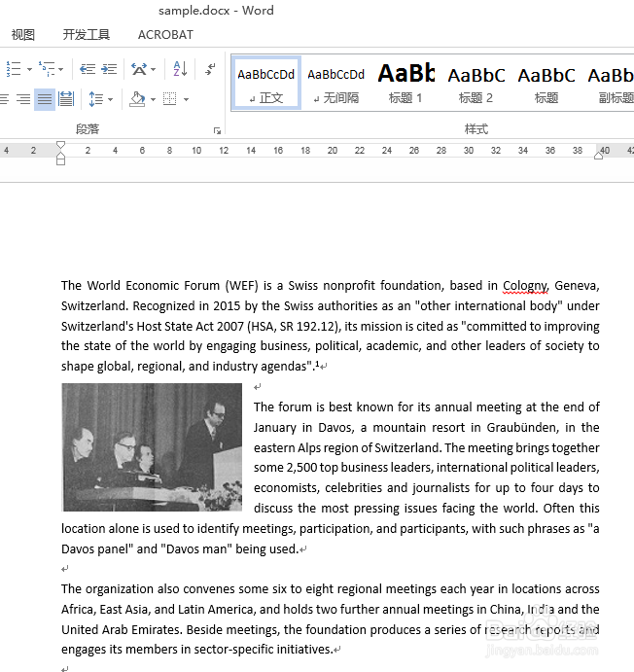
Task: Select the black-and-white meeting photo
Action: (152, 447)
